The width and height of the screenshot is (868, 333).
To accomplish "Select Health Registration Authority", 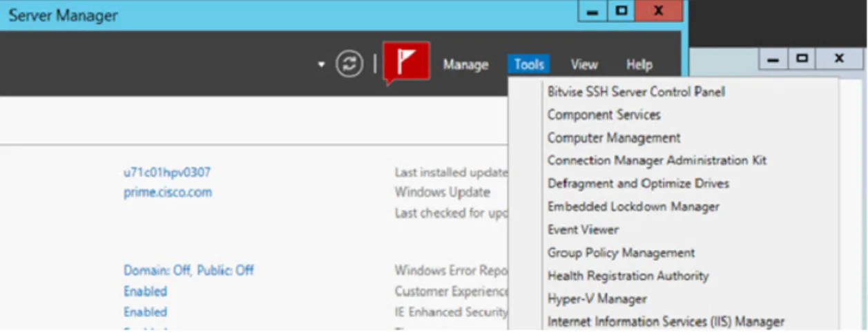I will [x=628, y=276].
